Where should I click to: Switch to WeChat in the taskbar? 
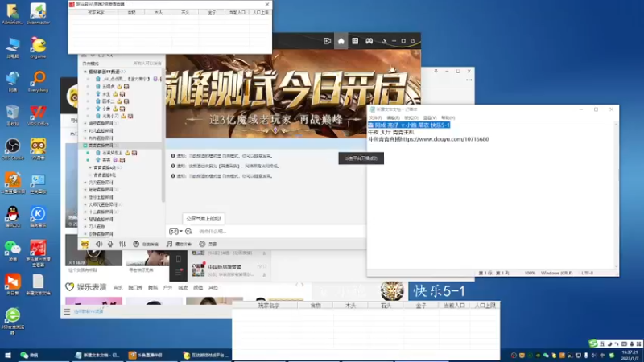tap(30, 355)
